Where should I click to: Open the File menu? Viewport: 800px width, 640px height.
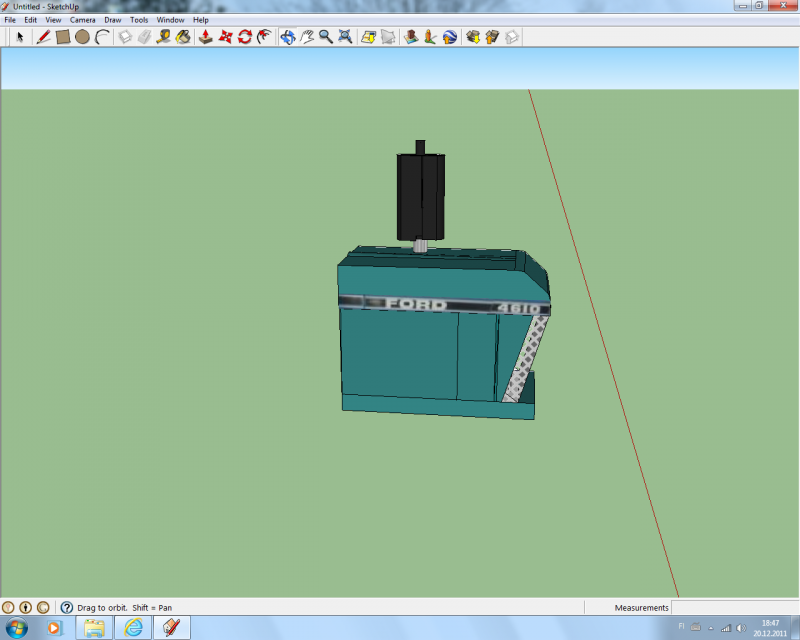click(x=10, y=20)
